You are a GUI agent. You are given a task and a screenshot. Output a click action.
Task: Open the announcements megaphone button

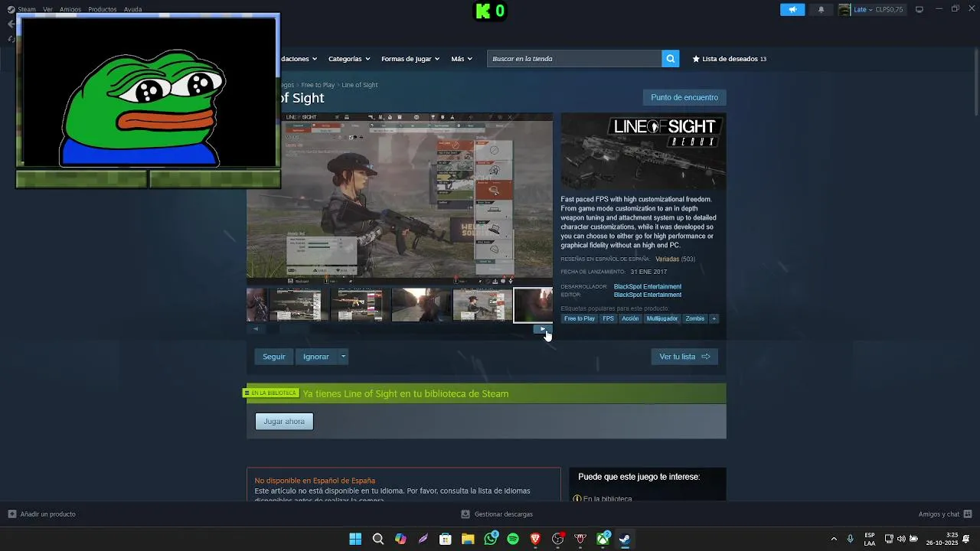[792, 9]
